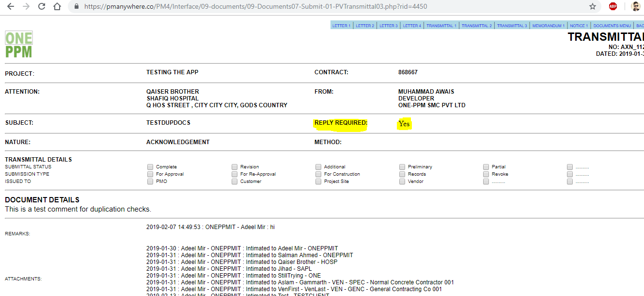Viewport: 644px width, 296px height.
Task: Bookmark this page with star icon
Action: point(592,7)
